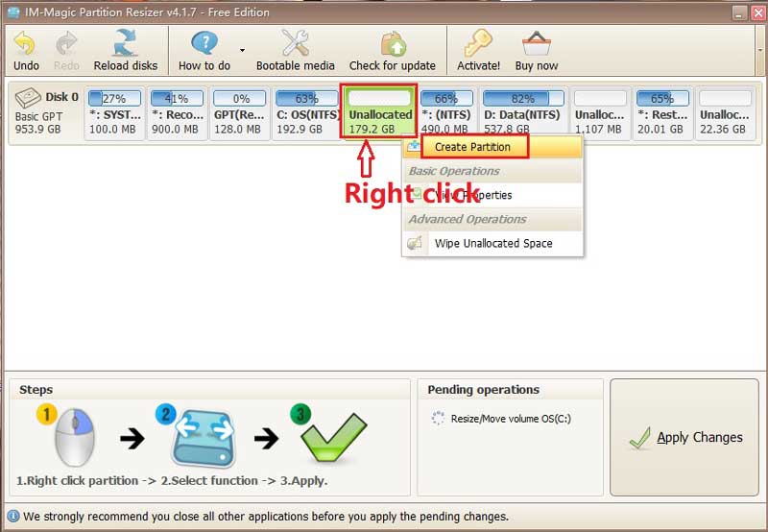Click the Create Partition menu icon
The height and width of the screenshot is (532, 768).
(x=414, y=146)
